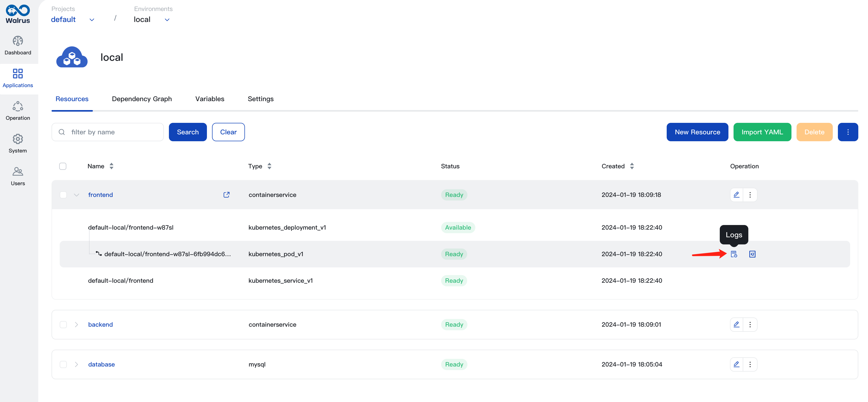Screen dimensions: 868x402
Task: Toggle the select-all resources checkbox
Action: [x=63, y=166]
